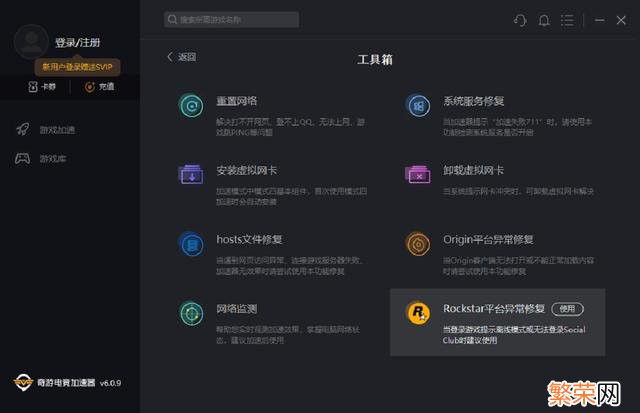Click the 奇游电竞加速器 product name text

(66, 382)
